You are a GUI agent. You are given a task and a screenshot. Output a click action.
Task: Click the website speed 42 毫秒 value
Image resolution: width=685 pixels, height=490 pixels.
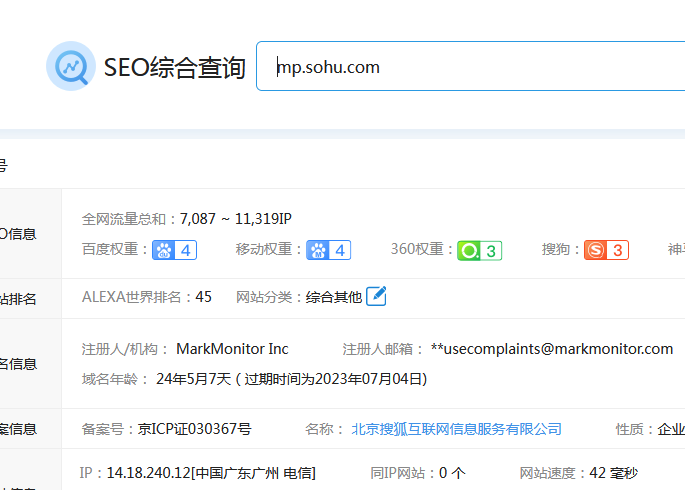[613, 473]
